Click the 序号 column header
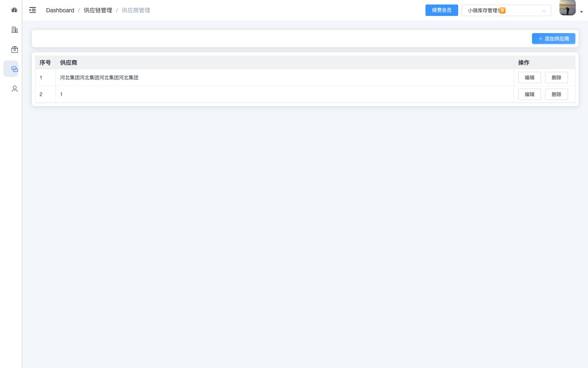The height and width of the screenshot is (368, 588). [45, 63]
